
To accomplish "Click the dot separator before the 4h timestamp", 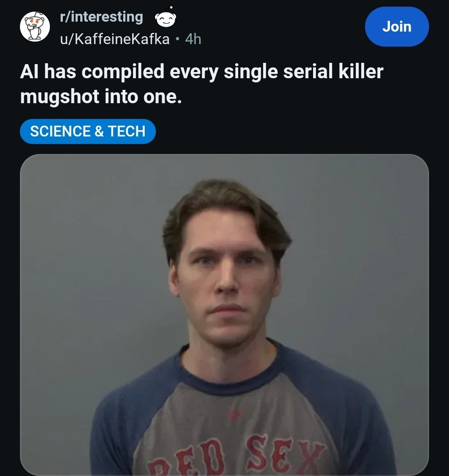I will [x=177, y=39].
